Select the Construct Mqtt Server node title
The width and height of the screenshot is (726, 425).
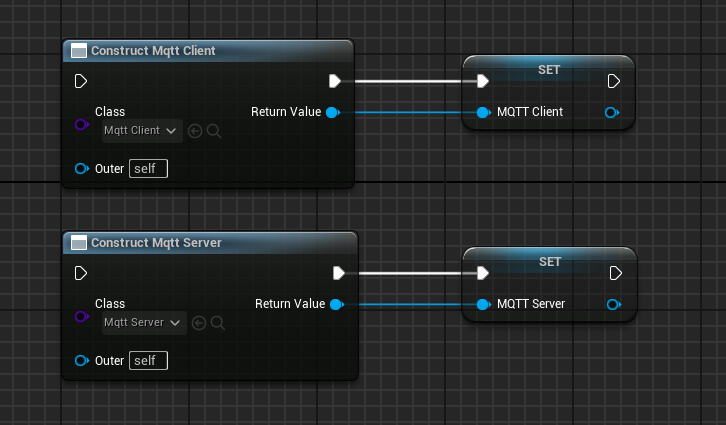(156, 242)
